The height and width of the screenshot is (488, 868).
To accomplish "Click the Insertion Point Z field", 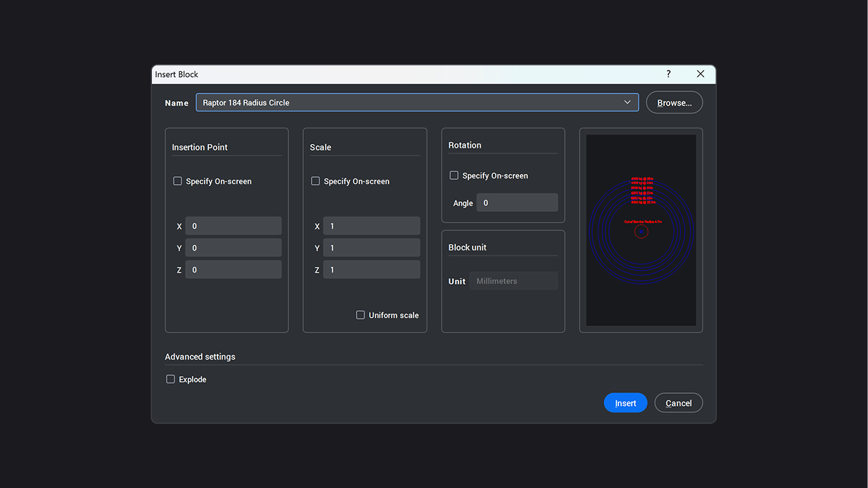I will pos(233,270).
